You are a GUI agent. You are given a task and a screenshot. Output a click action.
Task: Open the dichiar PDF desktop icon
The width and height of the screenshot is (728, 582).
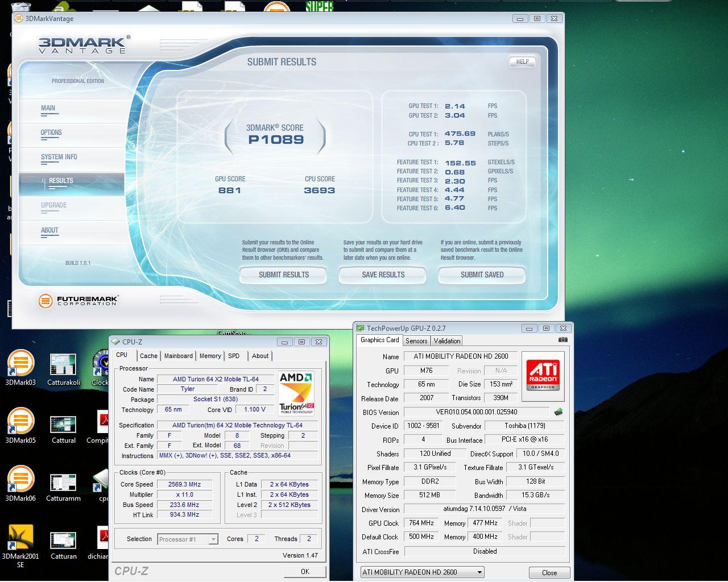[x=98, y=543]
